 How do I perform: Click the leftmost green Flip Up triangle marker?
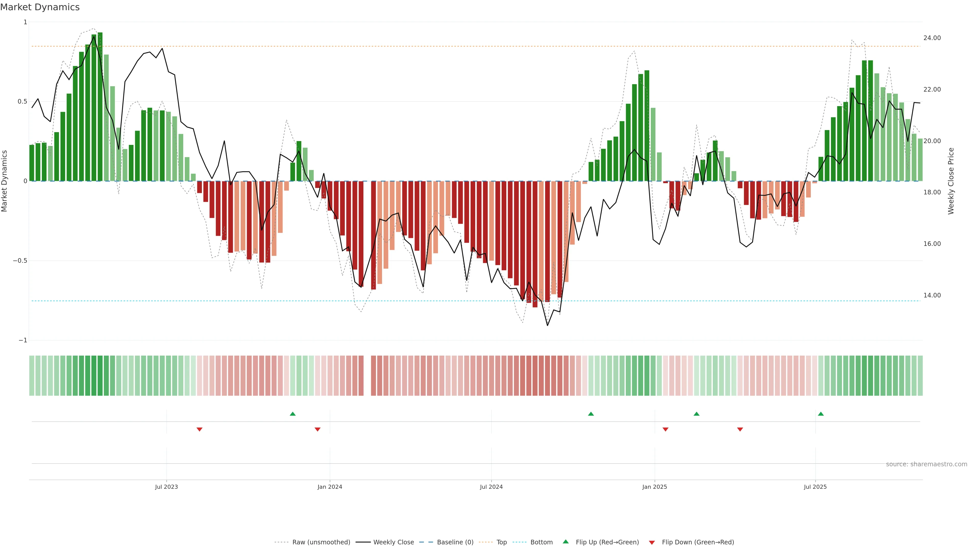pos(292,414)
